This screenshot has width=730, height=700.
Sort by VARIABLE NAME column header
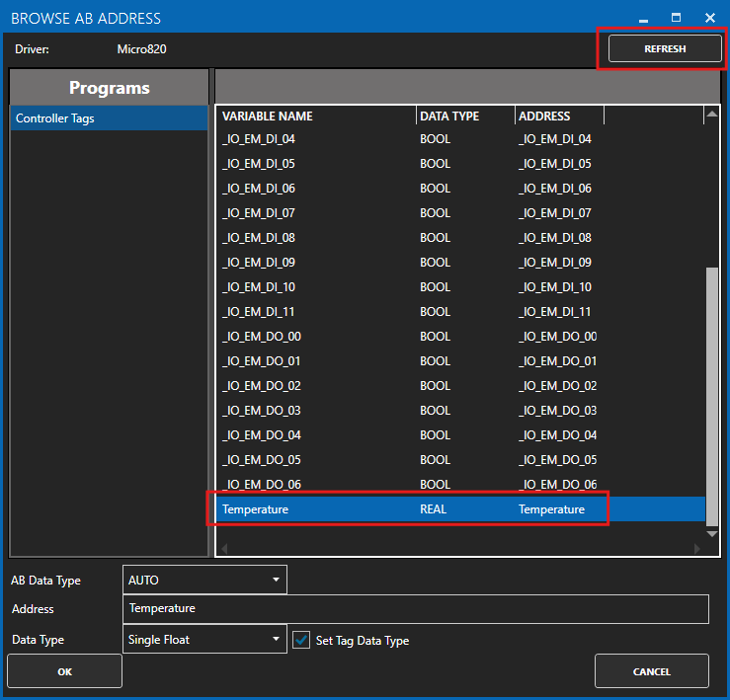point(317,116)
